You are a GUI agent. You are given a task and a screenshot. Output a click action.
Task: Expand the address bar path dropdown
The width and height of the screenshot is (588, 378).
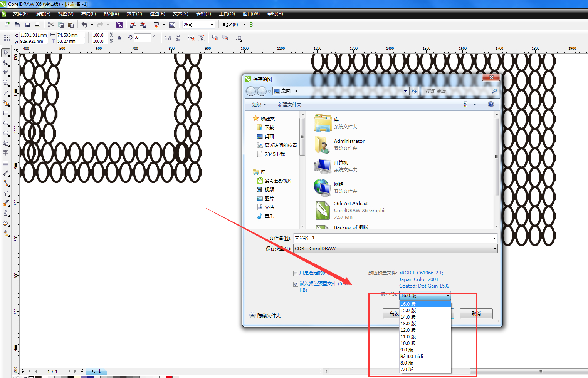(405, 91)
